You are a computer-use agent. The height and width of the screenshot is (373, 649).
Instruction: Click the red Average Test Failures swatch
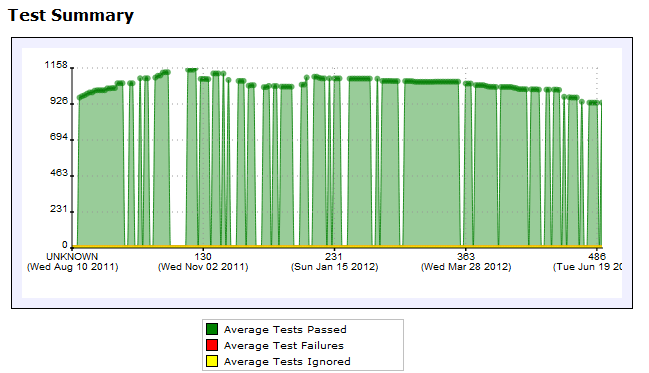tap(212, 345)
